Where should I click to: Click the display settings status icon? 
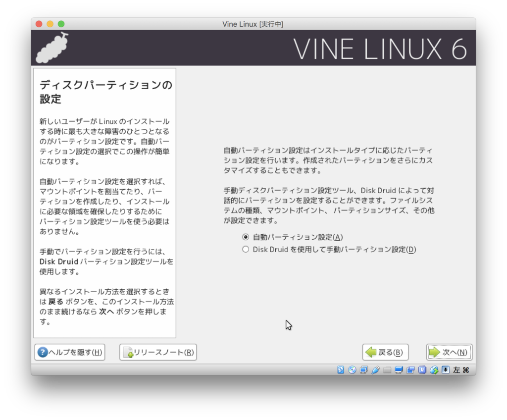(399, 370)
